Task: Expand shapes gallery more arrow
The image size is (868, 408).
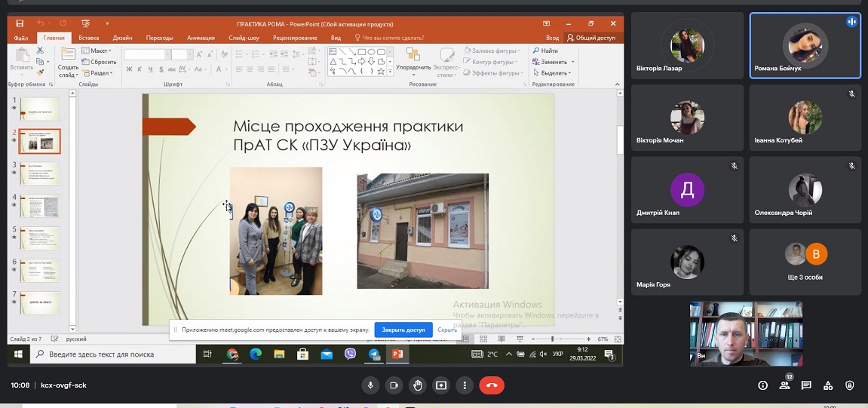Action: (391, 72)
